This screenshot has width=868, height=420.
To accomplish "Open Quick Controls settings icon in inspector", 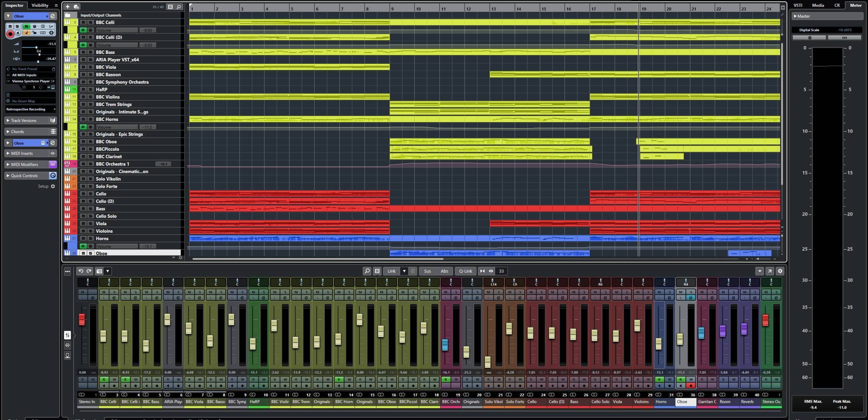I will [53, 175].
